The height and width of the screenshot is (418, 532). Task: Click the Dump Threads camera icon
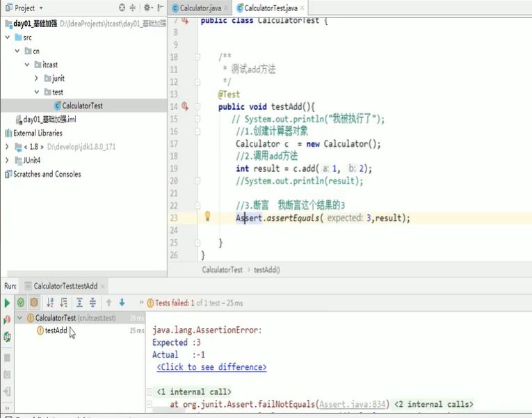point(7,375)
